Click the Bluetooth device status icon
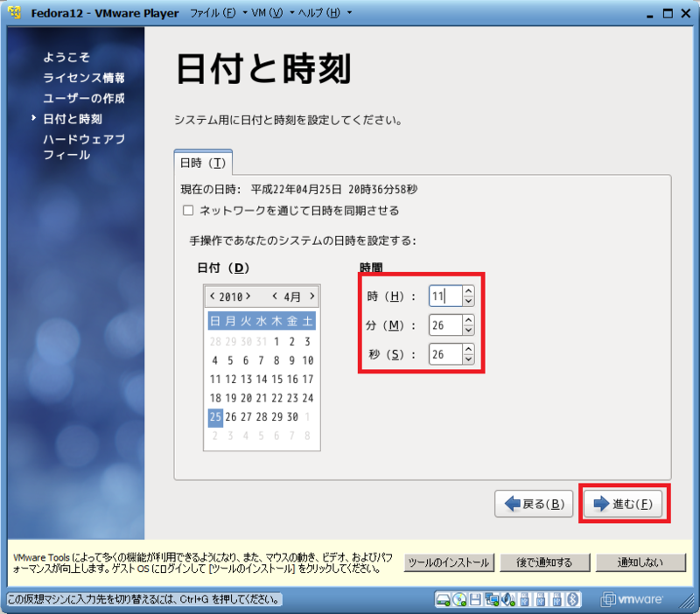700x614 pixels. (x=572, y=600)
